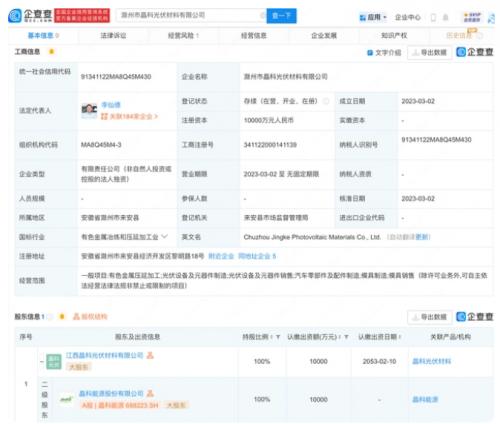
Task: Click the A股 晶科能源 688223.SH tag
Action: pos(120,405)
